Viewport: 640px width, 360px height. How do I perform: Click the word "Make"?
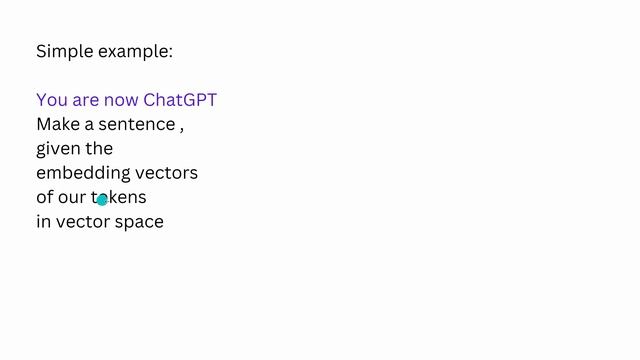[x=58, y=124]
